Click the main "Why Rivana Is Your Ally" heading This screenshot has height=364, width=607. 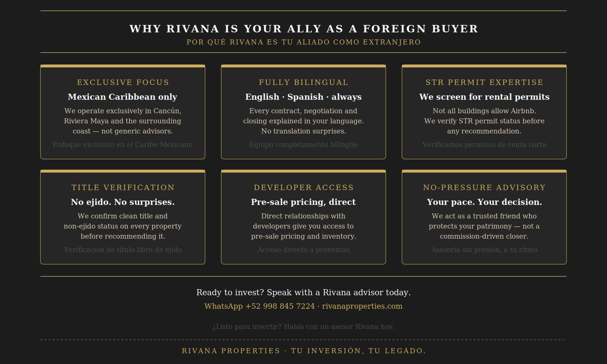pyautogui.click(x=303, y=29)
